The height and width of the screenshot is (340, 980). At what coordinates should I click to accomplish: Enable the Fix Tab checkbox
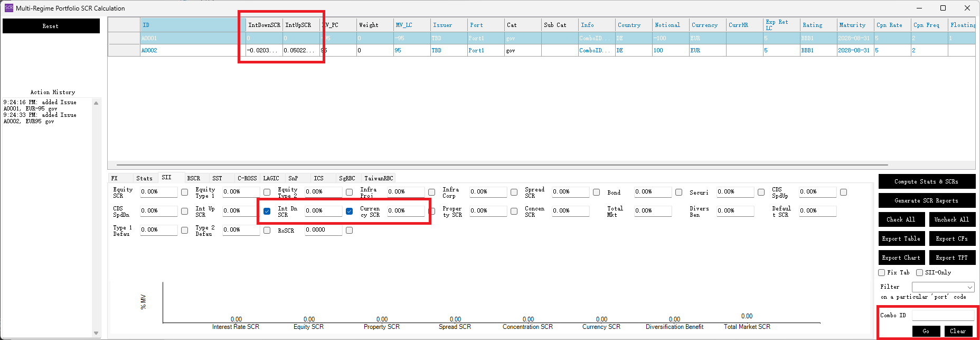tap(881, 272)
